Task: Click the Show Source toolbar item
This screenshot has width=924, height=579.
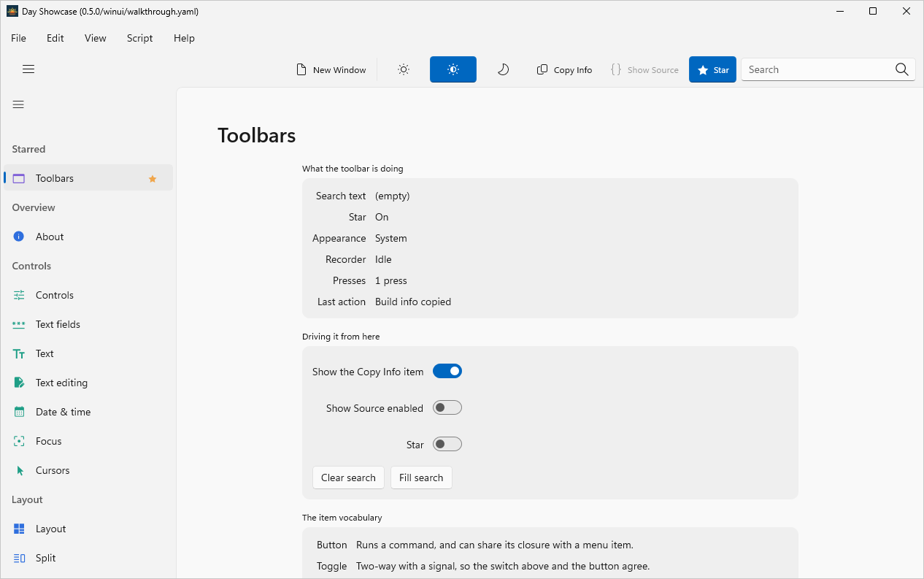Action: 644,69
